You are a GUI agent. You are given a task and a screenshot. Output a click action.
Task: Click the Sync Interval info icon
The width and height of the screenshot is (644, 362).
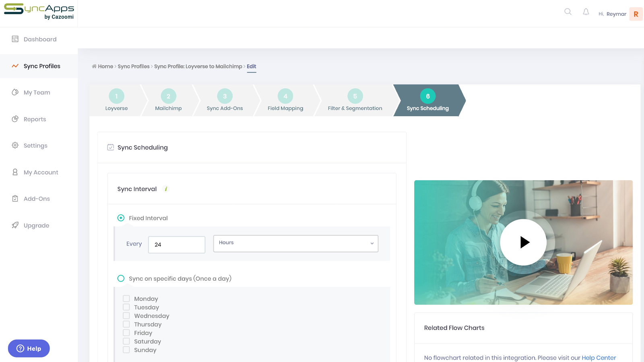[x=166, y=189]
